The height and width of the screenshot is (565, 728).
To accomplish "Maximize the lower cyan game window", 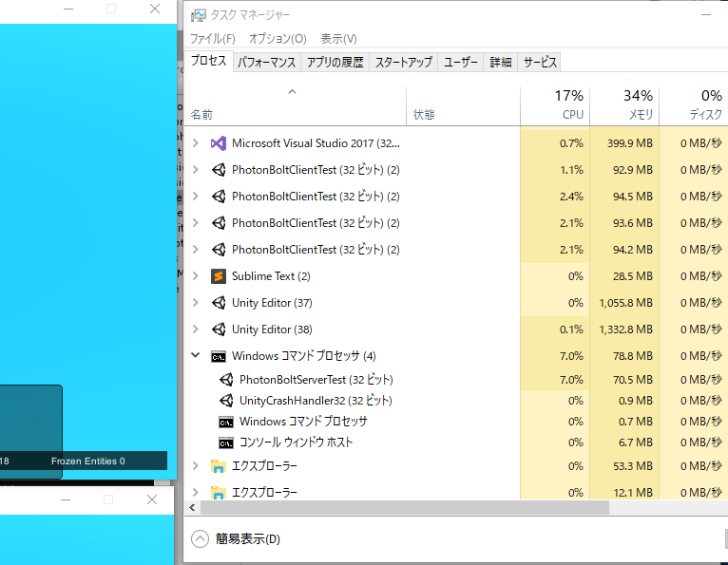I will (108, 499).
